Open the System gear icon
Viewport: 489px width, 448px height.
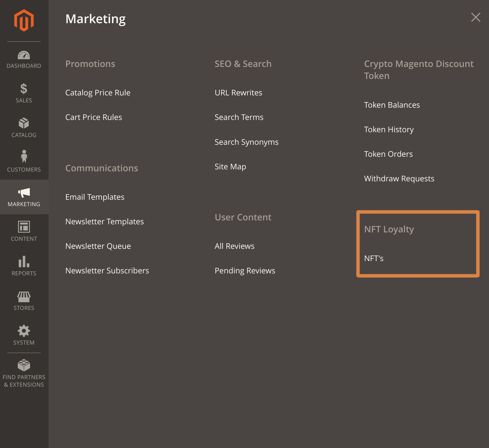[24, 331]
